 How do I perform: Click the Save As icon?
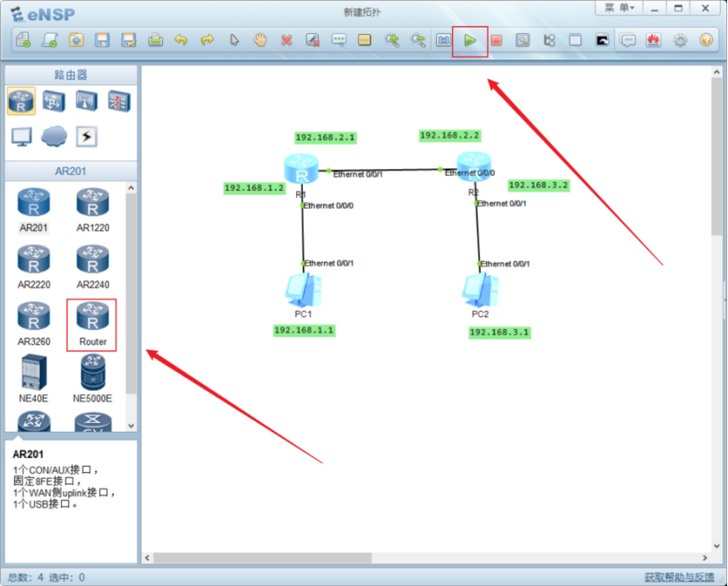point(129,40)
